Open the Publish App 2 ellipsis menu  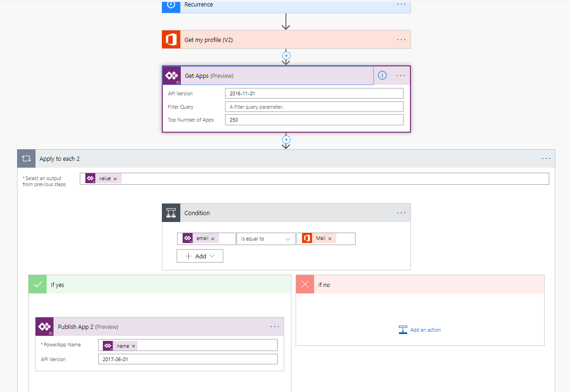(x=274, y=327)
